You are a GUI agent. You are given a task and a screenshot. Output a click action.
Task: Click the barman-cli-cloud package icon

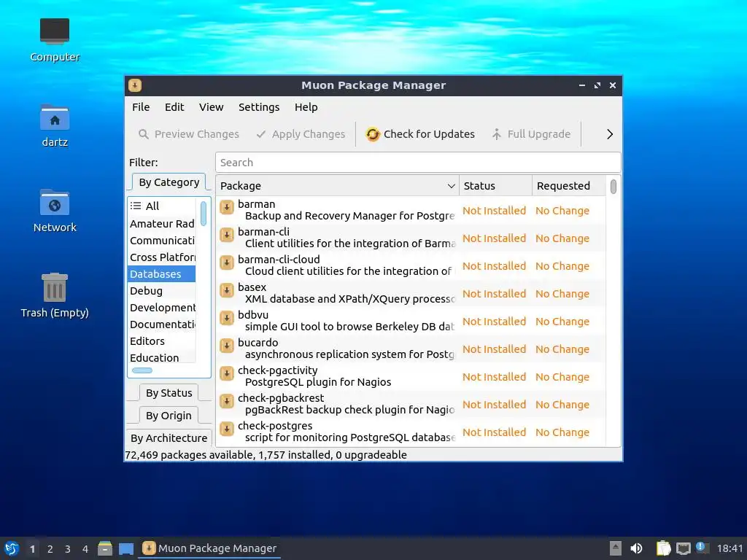coord(227,262)
